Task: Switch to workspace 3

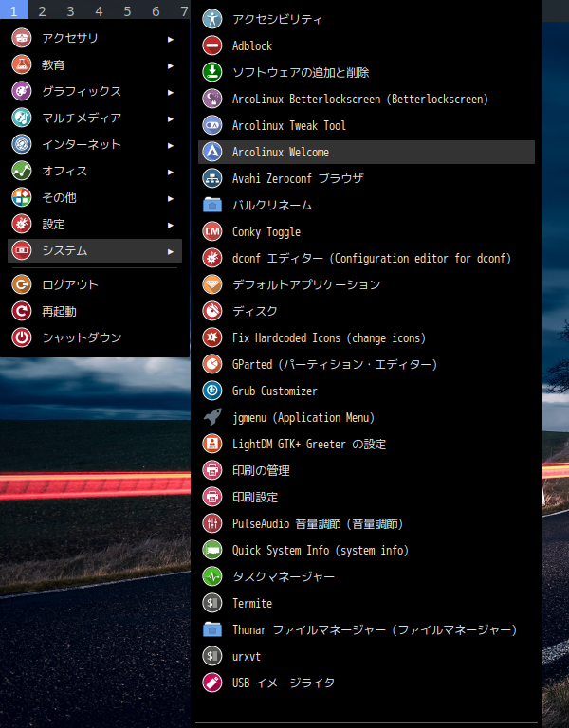Action: click(x=70, y=10)
